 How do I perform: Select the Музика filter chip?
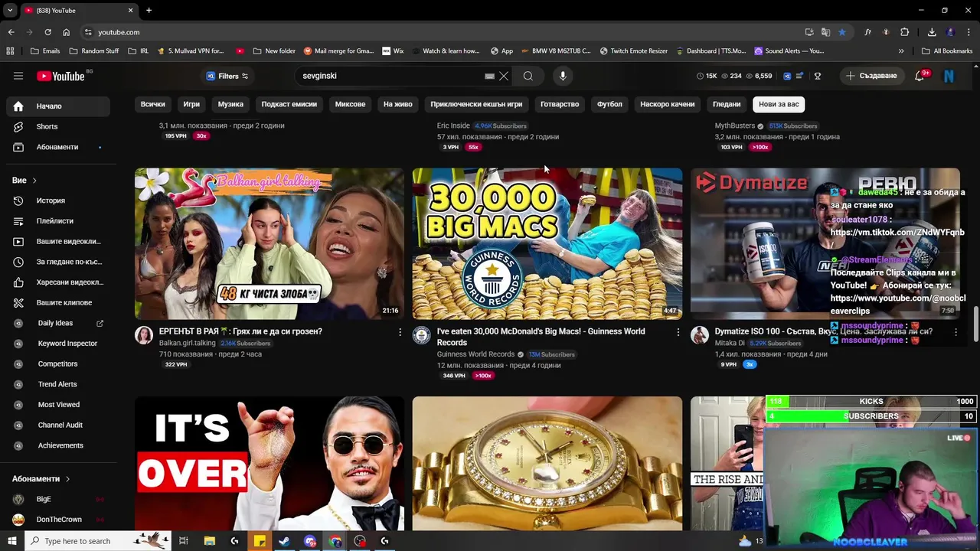pyautogui.click(x=230, y=104)
